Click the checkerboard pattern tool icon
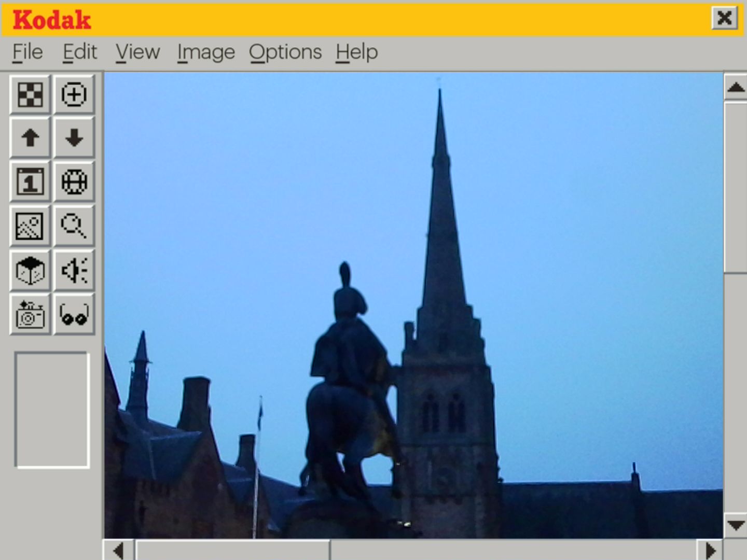This screenshot has width=747, height=560. click(x=30, y=94)
